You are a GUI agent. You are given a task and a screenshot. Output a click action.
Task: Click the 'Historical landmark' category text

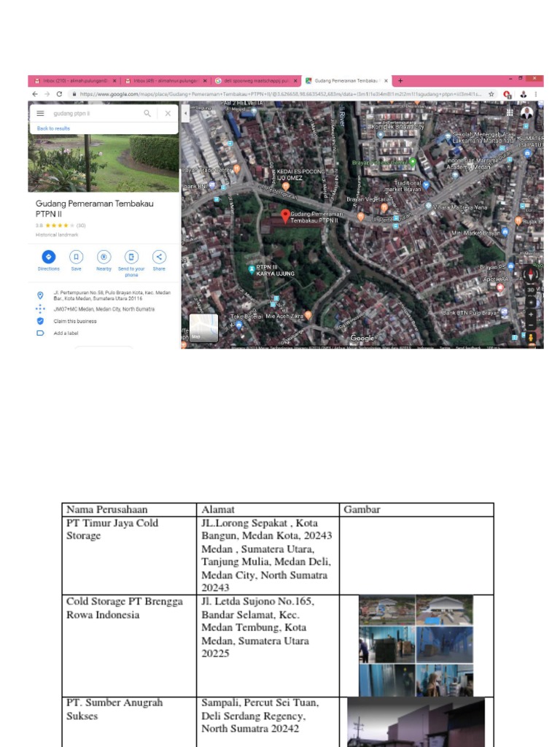pyautogui.click(x=57, y=235)
